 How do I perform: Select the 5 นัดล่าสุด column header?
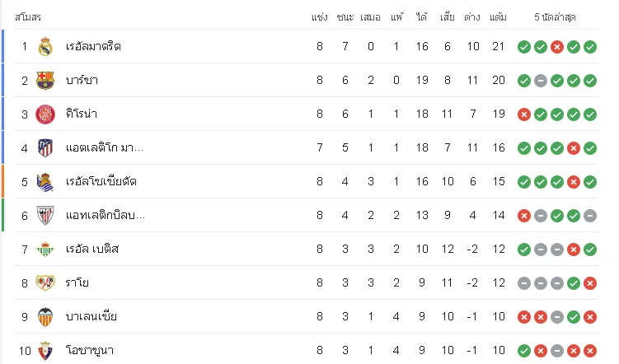[x=555, y=17]
